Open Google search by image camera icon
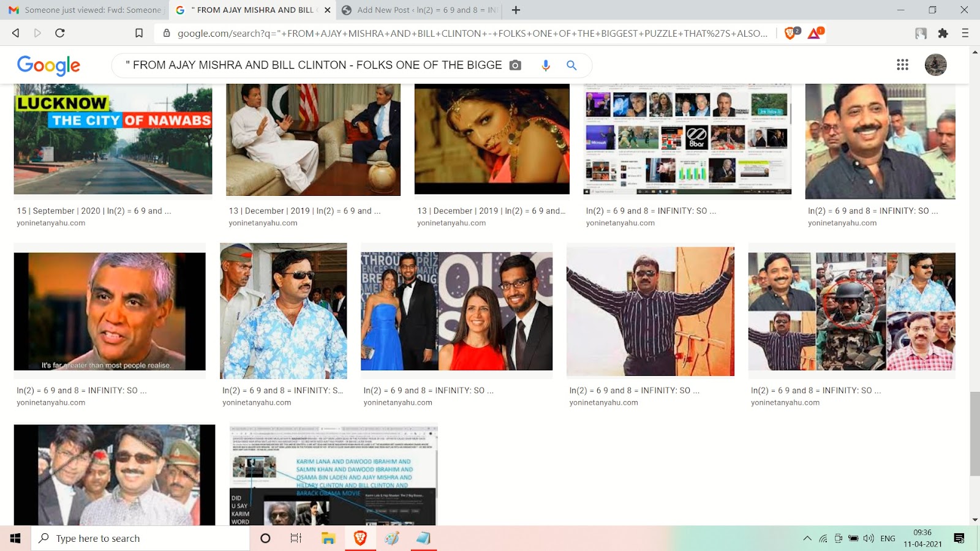 (515, 65)
